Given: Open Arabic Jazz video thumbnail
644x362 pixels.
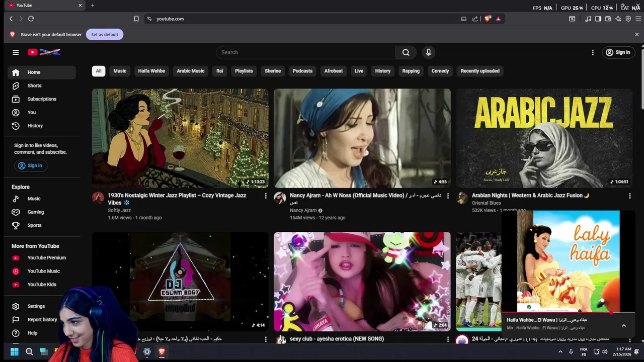Looking at the screenshot, I should tap(544, 138).
